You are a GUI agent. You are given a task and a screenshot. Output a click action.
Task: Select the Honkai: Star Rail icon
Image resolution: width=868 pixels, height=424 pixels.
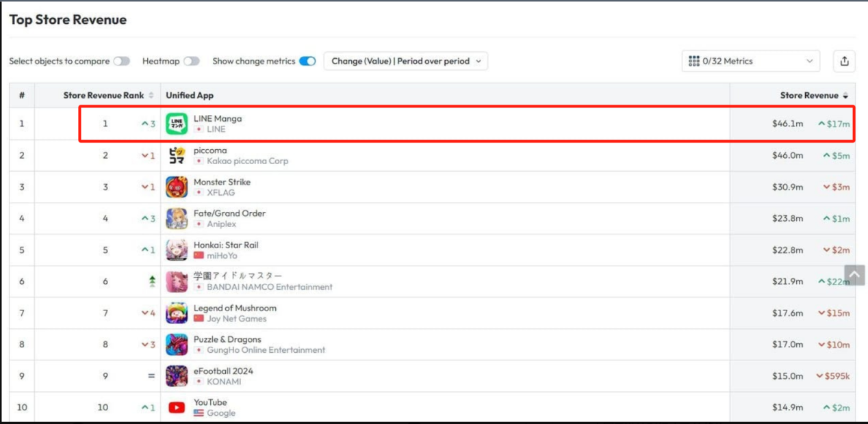click(x=177, y=250)
